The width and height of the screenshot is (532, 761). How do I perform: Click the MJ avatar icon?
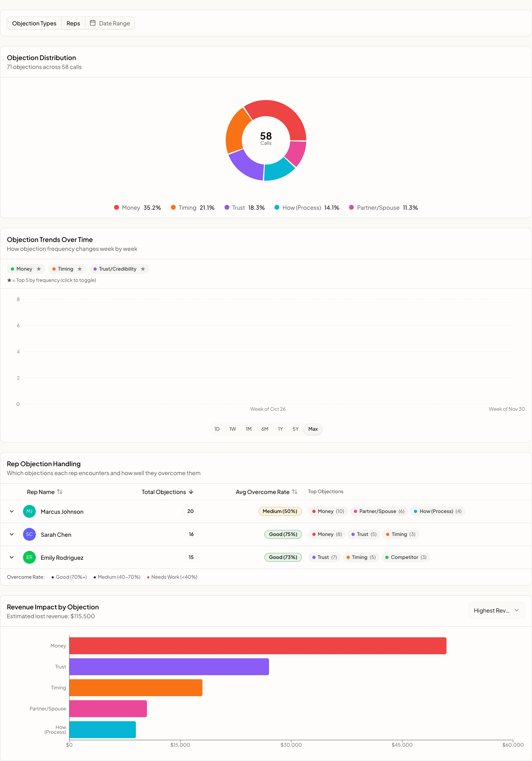(29, 511)
